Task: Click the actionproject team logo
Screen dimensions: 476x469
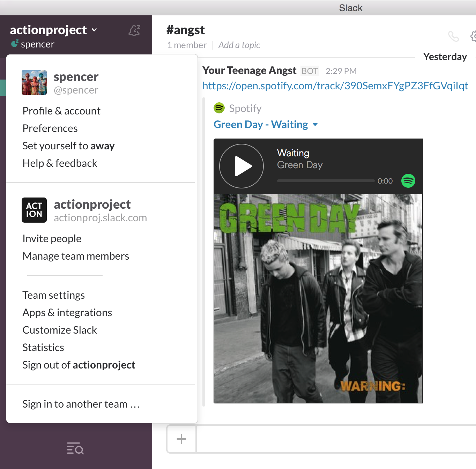Action: click(34, 210)
